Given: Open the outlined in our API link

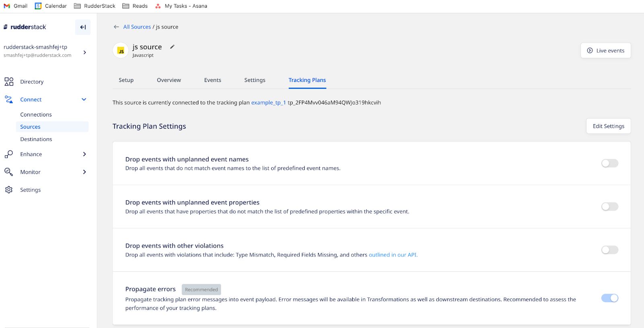Looking at the screenshot, I should click(393, 255).
